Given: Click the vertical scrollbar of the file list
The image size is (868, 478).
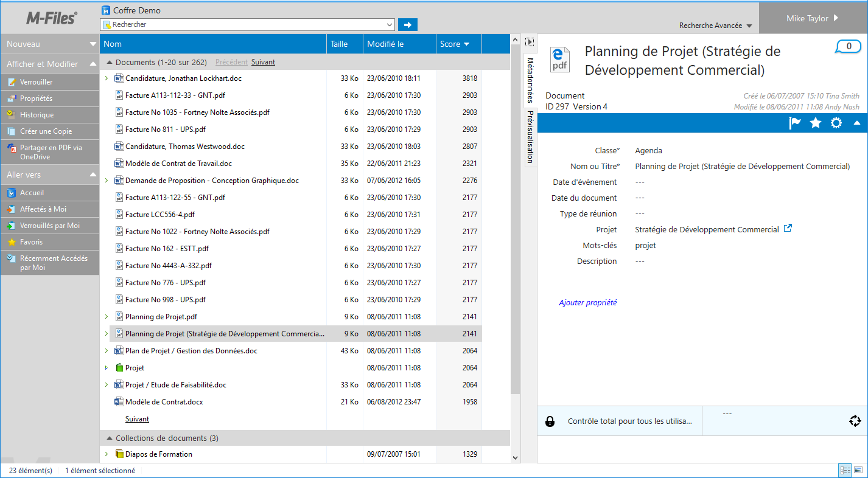Looking at the screenshot, I should pyautogui.click(x=515, y=243).
